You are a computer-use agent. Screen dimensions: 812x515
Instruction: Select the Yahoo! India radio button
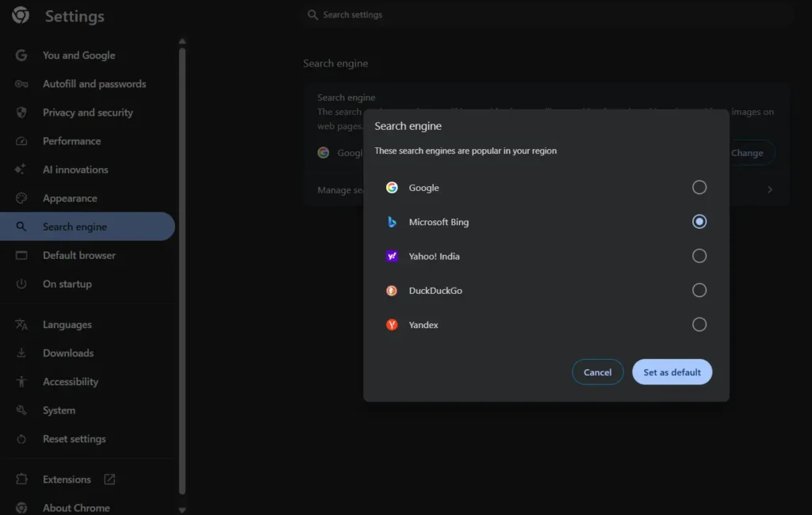click(x=699, y=256)
